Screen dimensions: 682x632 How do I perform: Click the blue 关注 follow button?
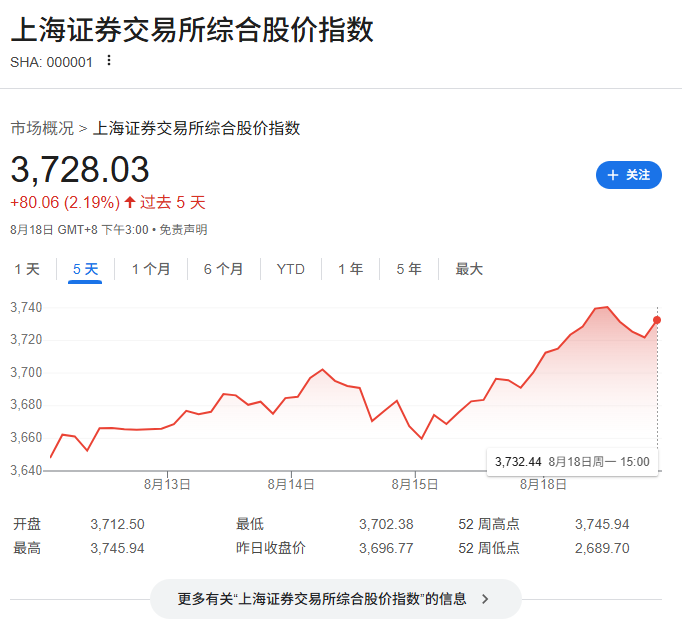coord(629,175)
